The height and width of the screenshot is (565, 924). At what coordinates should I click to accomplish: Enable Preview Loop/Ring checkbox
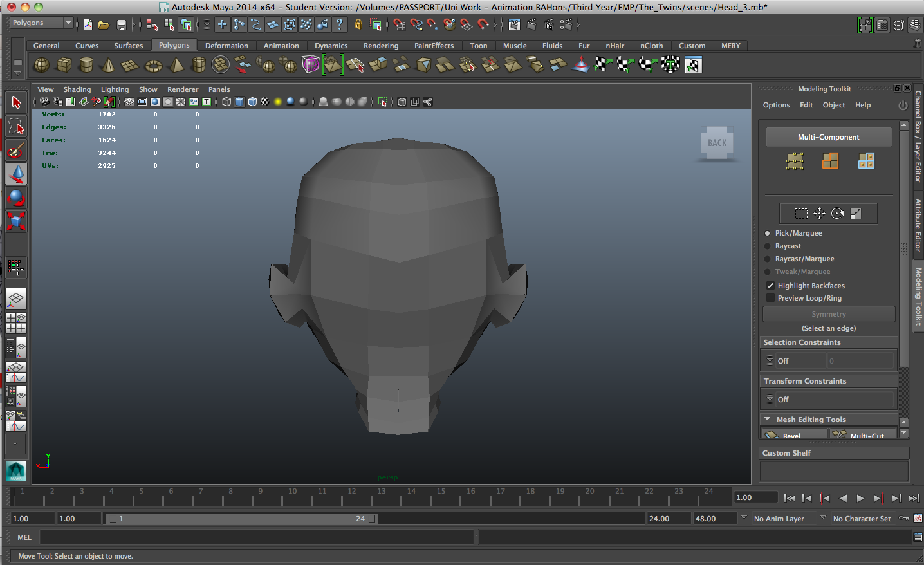click(x=770, y=298)
